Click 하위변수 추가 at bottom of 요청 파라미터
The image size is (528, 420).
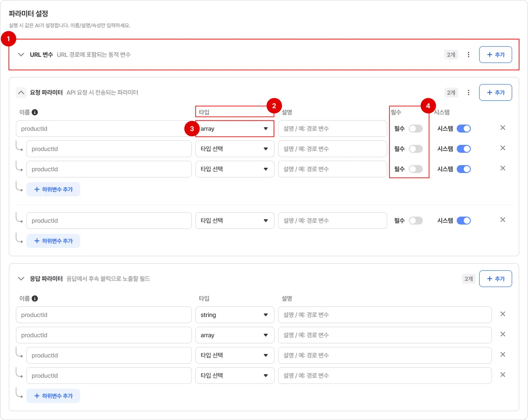(x=53, y=241)
